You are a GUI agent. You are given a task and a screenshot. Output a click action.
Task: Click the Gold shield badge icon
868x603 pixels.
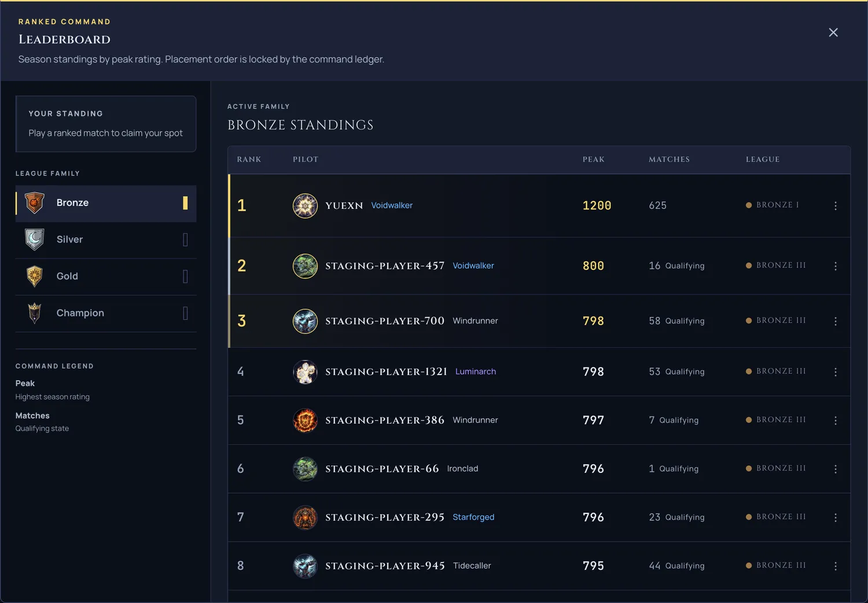coord(35,277)
